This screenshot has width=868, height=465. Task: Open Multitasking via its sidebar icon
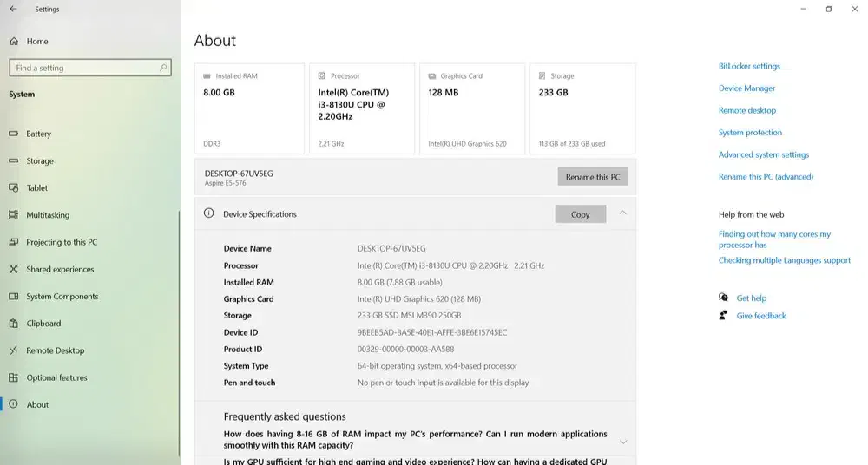13,215
